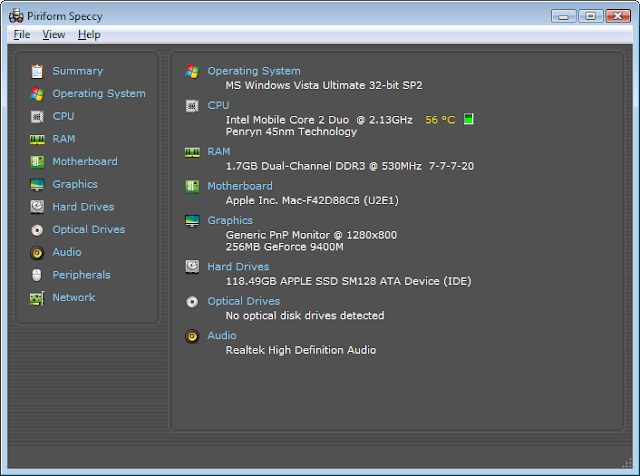Maximize the Piriform Speccy window
Viewport: 640px width, 476px height.
coord(591,16)
